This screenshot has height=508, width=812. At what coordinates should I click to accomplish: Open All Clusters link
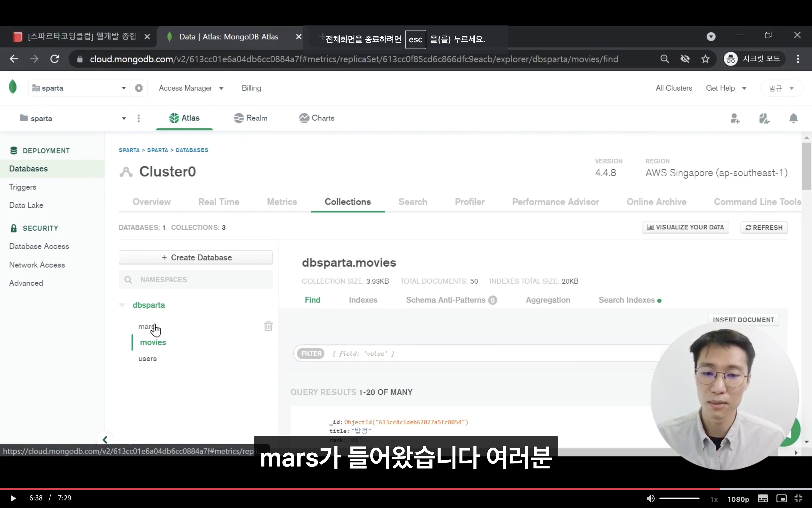tap(674, 88)
